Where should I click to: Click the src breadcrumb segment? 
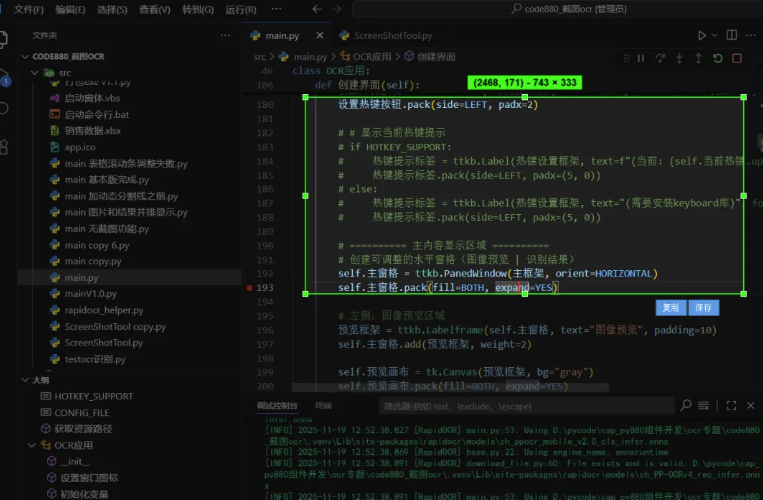click(x=259, y=57)
